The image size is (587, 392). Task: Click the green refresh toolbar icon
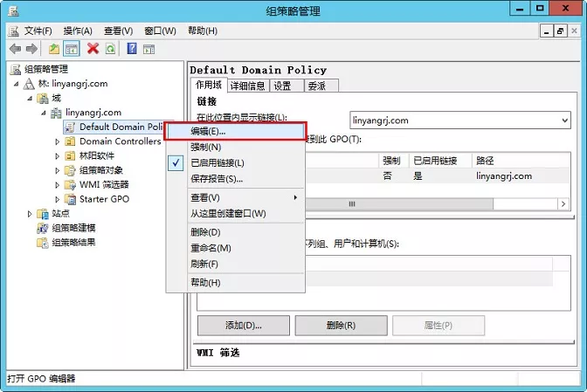(x=109, y=49)
